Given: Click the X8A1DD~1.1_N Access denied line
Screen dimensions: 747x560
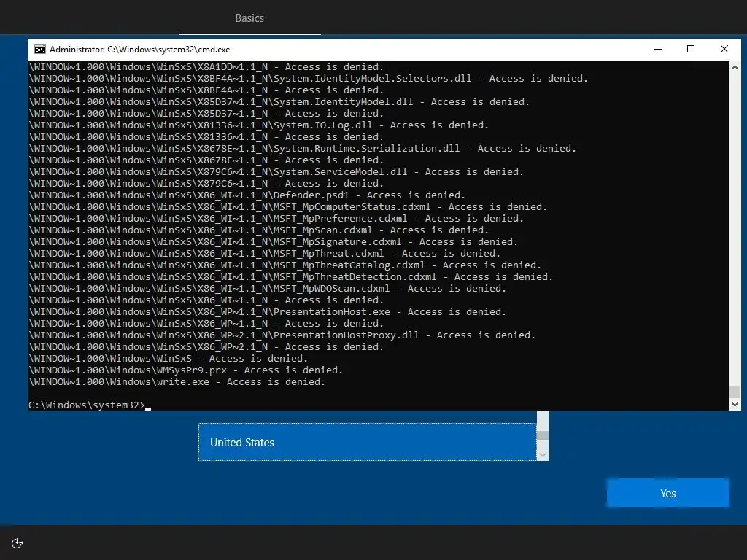Looking at the screenshot, I should pos(206,67).
